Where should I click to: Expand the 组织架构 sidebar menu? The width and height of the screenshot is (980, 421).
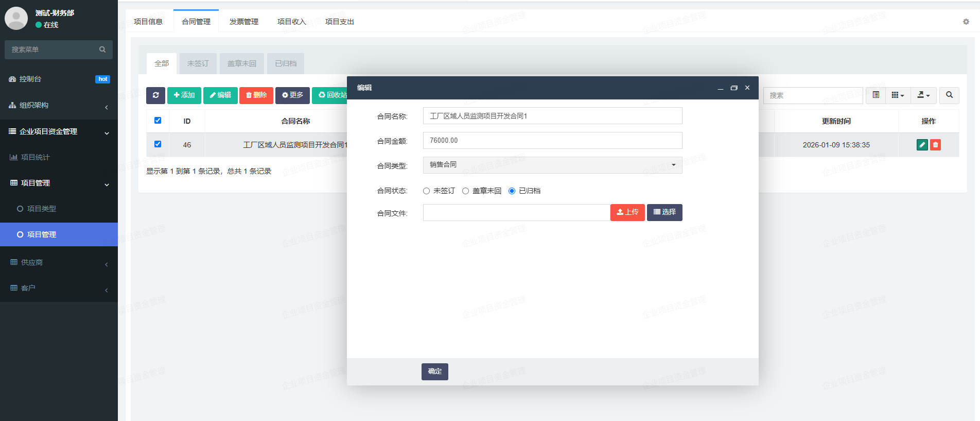59,105
